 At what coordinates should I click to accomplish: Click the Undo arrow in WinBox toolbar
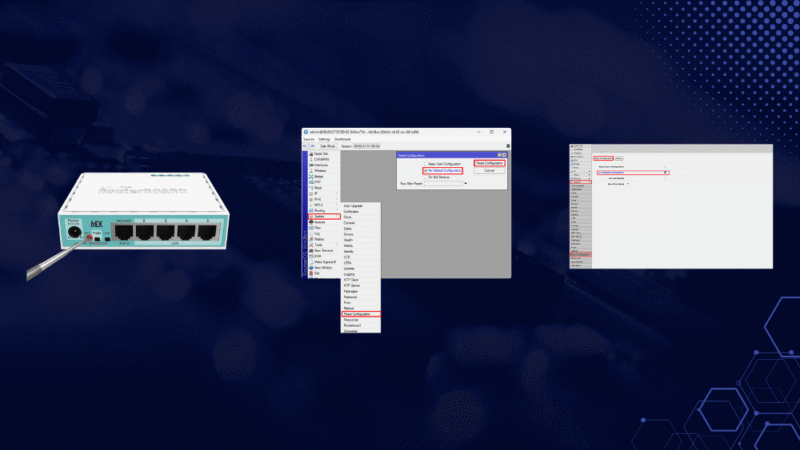(305, 146)
